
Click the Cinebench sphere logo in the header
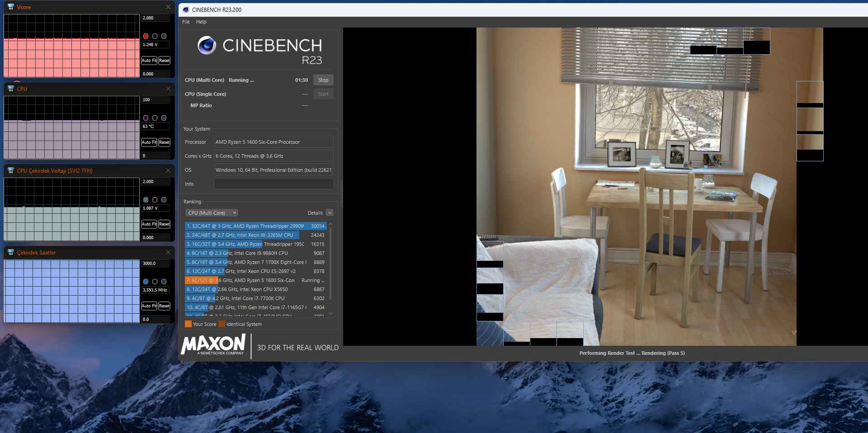coord(207,45)
